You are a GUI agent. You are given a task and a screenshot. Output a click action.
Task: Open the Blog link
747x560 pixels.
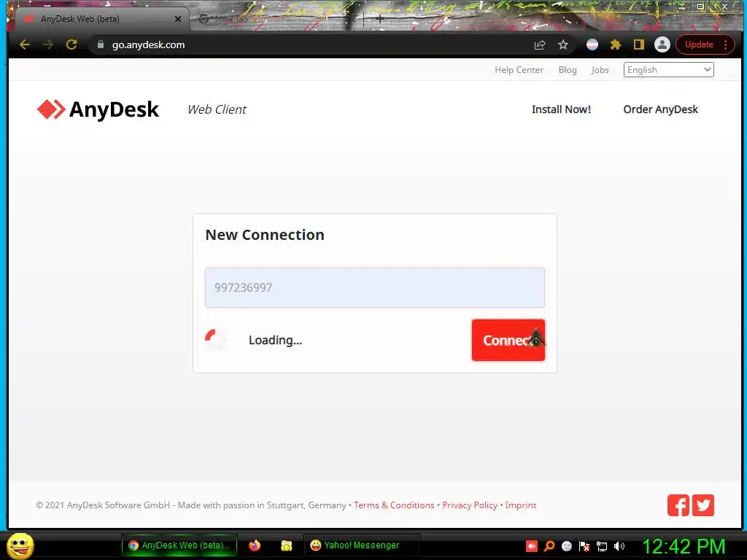[x=568, y=70]
